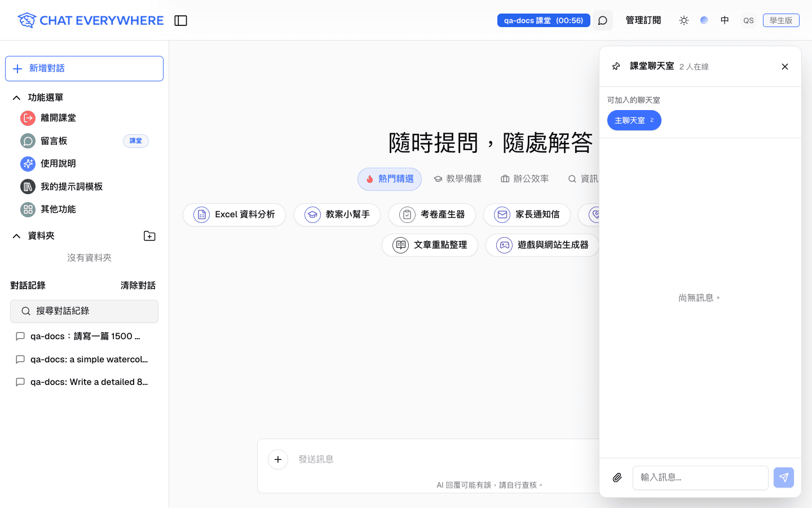Click the paperclip attach icon in chatroom
The image size is (812, 508).
click(x=617, y=478)
